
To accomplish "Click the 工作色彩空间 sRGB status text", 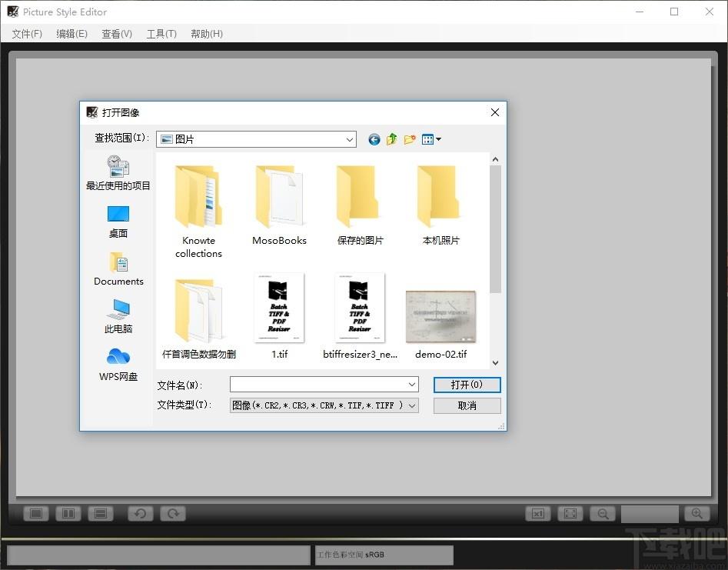I will tap(351, 555).
